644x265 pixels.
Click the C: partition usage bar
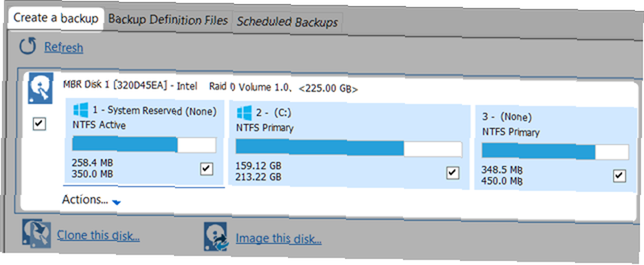tap(348, 148)
